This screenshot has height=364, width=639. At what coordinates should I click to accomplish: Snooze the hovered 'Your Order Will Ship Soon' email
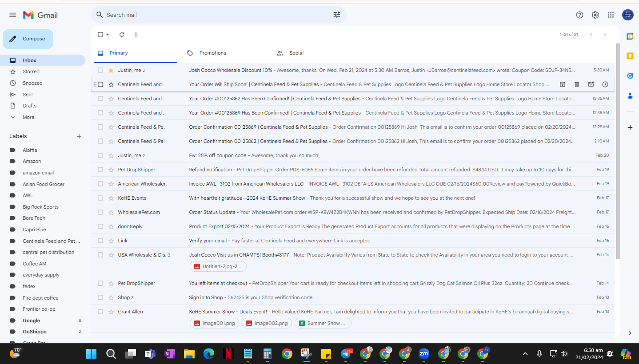click(605, 84)
